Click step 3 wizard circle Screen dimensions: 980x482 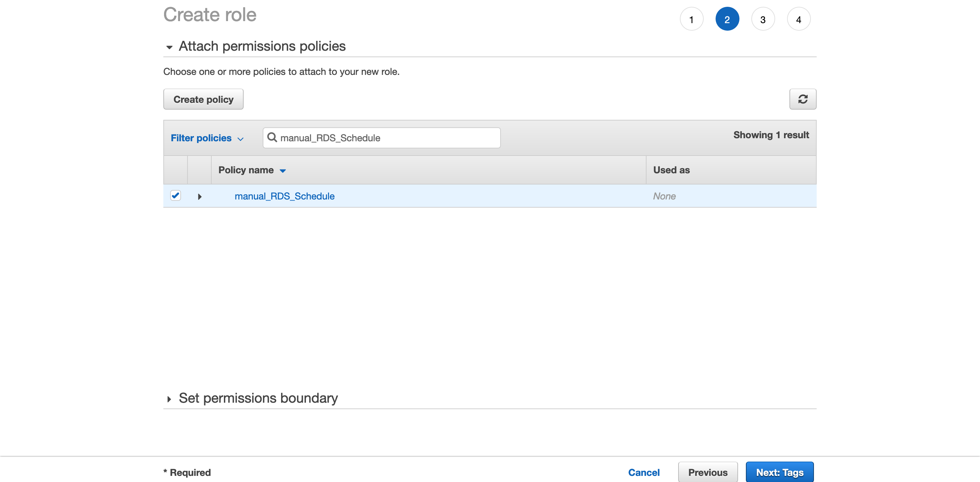[x=763, y=19]
